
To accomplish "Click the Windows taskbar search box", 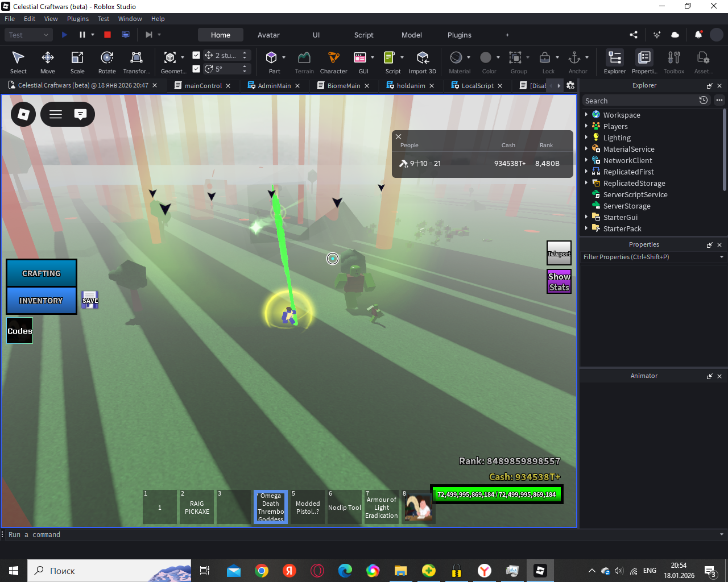I will click(x=109, y=571).
